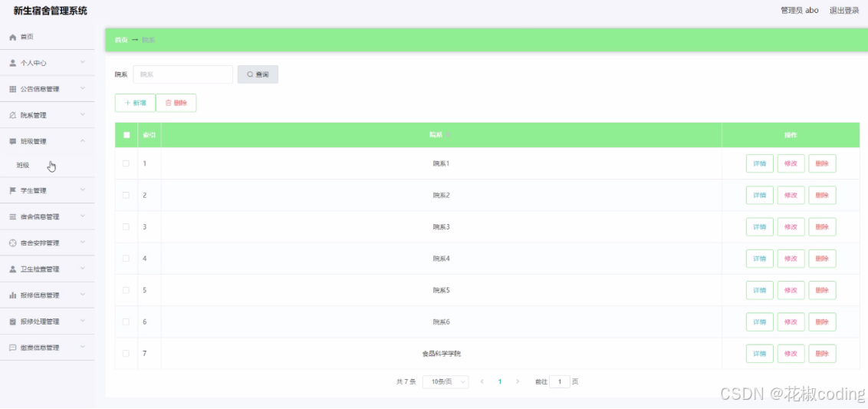Click the sort arrows in 院系 column header
868x409 pixels.
[x=449, y=135]
